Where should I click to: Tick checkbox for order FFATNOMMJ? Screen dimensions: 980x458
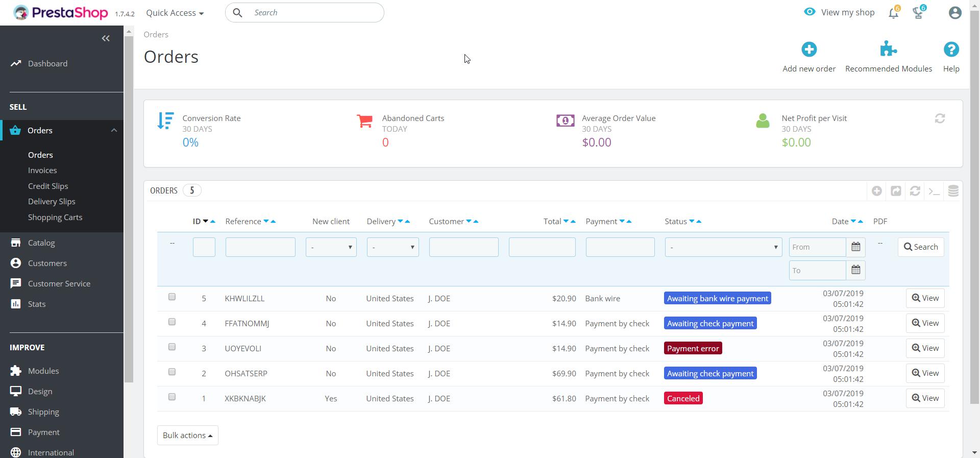tap(172, 322)
